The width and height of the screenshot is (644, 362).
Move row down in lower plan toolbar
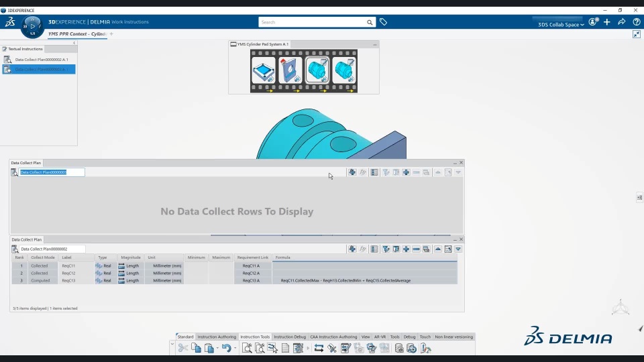pyautogui.click(x=458, y=249)
